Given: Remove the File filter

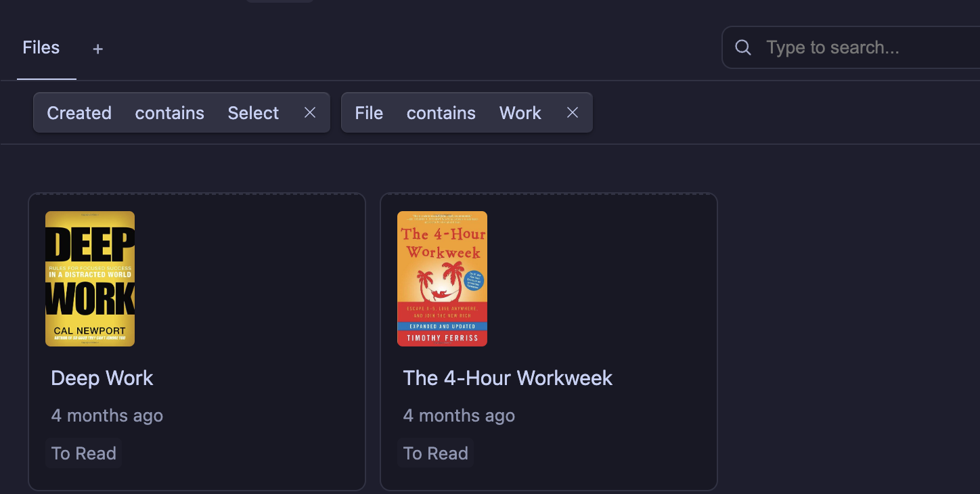Looking at the screenshot, I should point(573,112).
